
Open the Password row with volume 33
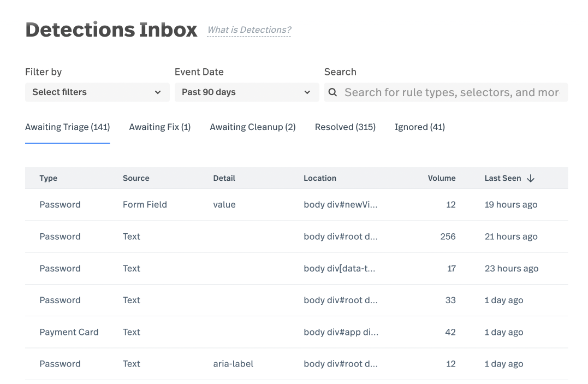296,300
